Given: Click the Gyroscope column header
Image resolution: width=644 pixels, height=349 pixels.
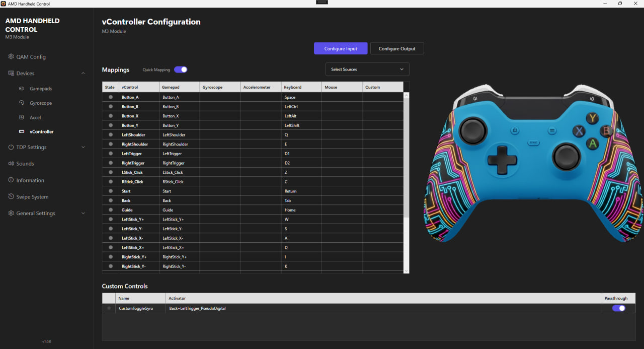Looking at the screenshot, I should (220, 87).
